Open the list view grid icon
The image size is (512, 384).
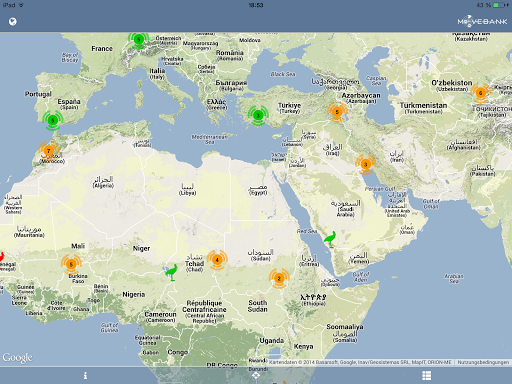(x=427, y=376)
